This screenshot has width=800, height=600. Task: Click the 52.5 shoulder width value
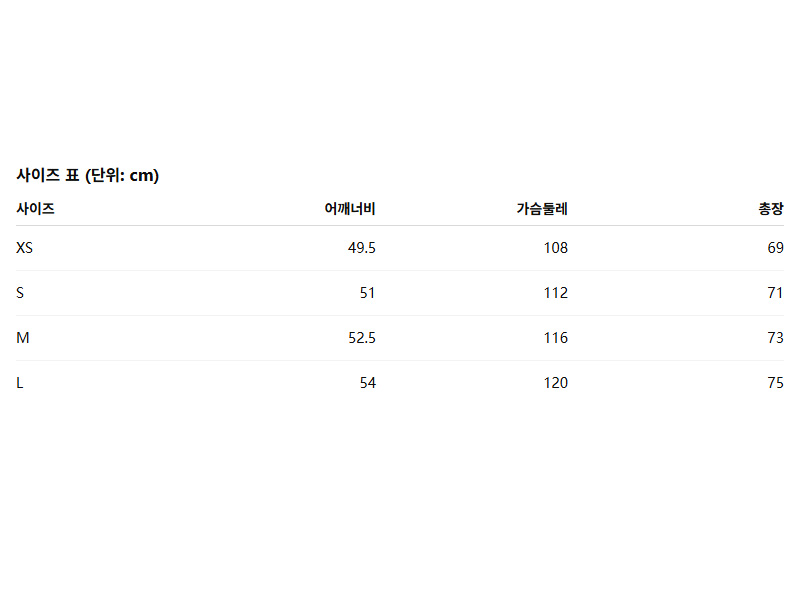pos(362,338)
